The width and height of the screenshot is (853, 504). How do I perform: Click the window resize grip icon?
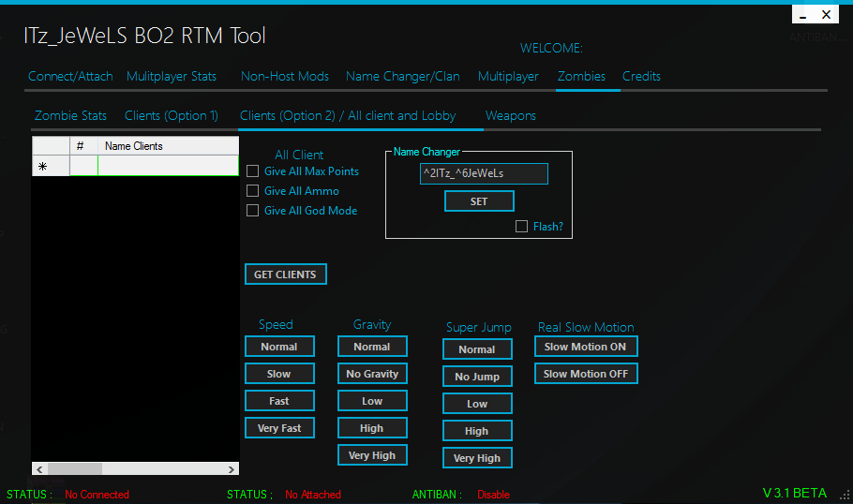pyautogui.click(x=845, y=496)
